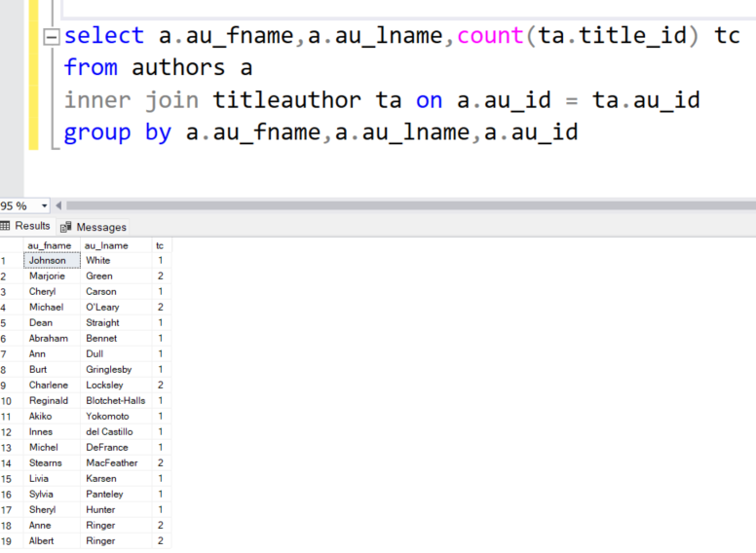
Task: Click the Charlene cell
Action: point(52,385)
